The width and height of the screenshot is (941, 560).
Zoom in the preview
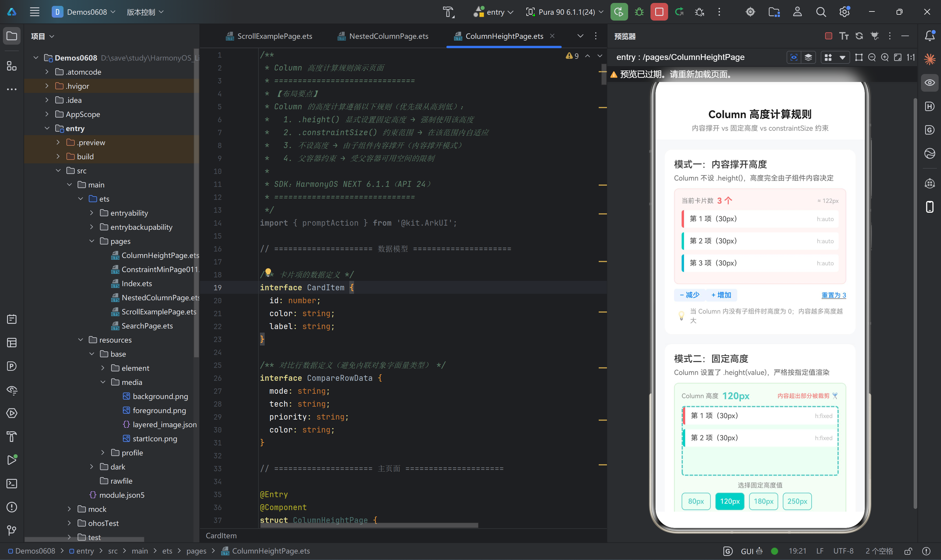coord(885,57)
